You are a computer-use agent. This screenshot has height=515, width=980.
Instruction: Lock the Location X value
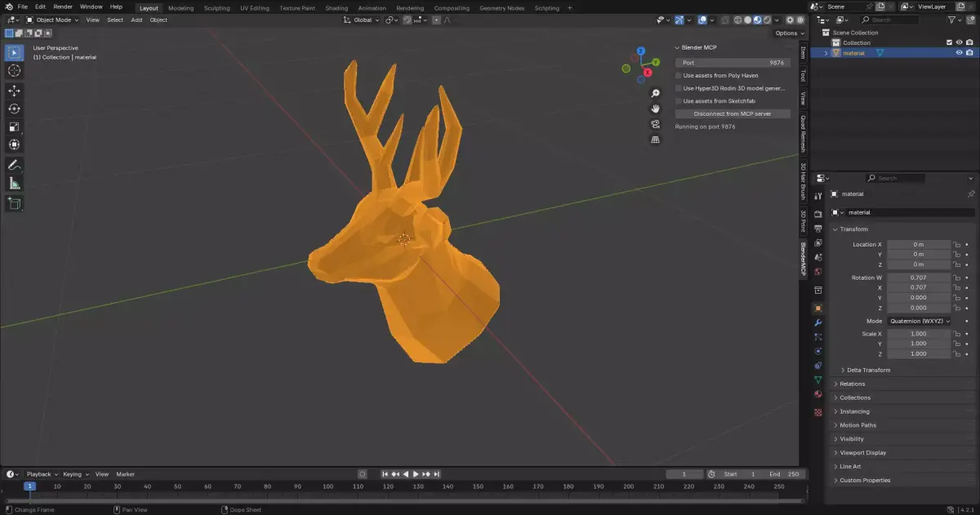(x=957, y=245)
